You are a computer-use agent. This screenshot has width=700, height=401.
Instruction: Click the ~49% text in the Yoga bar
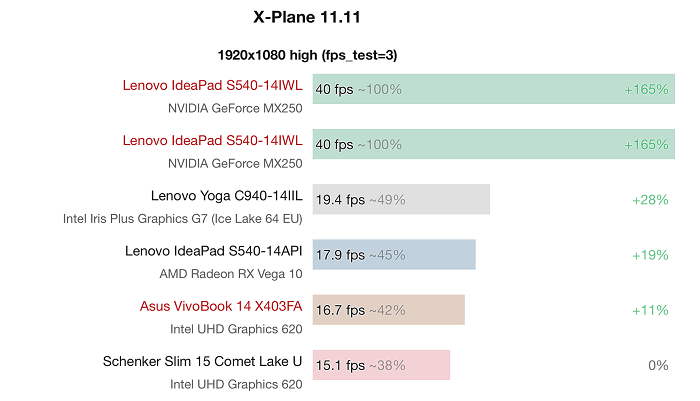[387, 200]
